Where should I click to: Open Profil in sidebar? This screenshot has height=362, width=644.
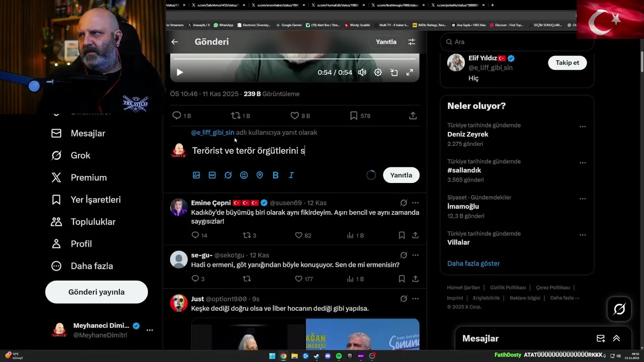point(71,244)
